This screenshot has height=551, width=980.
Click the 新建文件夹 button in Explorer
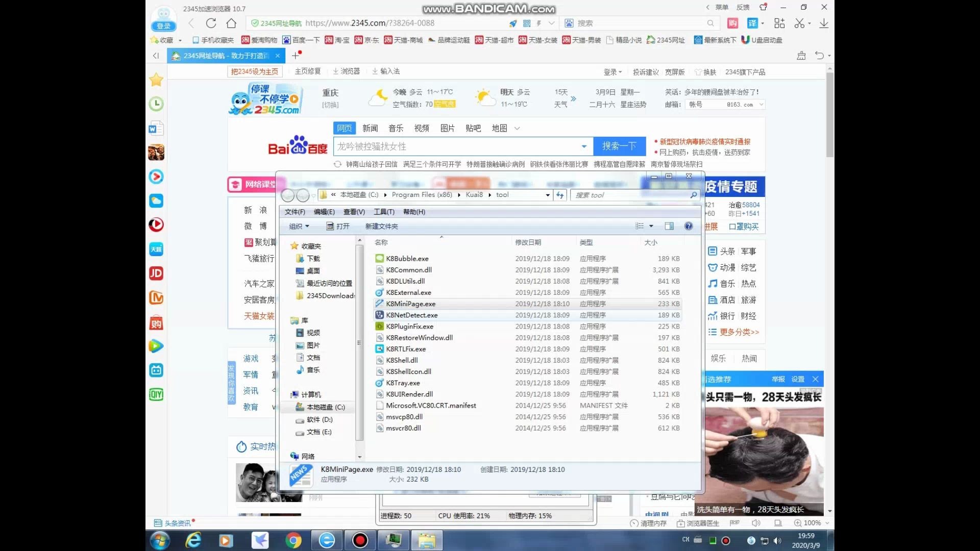pos(381,226)
